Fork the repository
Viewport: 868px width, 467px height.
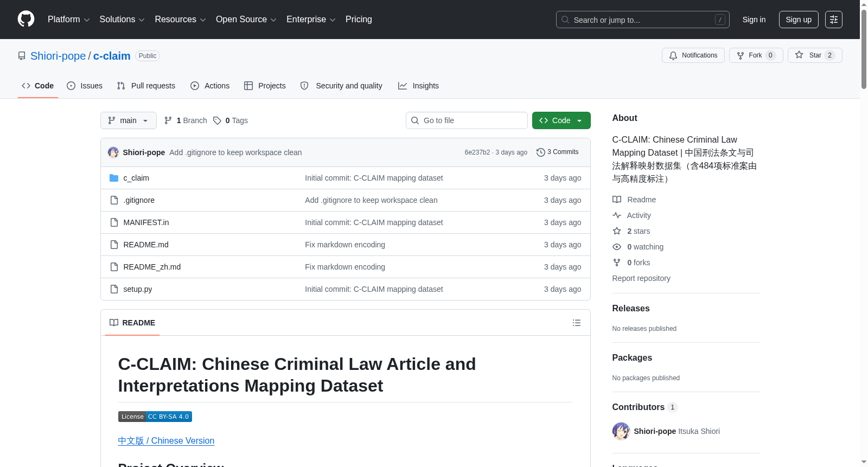click(756, 55)
